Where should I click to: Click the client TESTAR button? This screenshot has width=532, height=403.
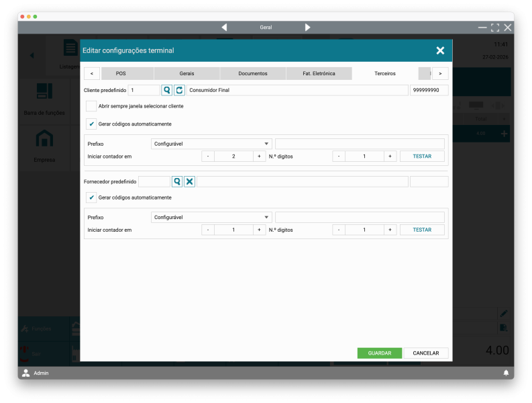(x=422, y=156)
